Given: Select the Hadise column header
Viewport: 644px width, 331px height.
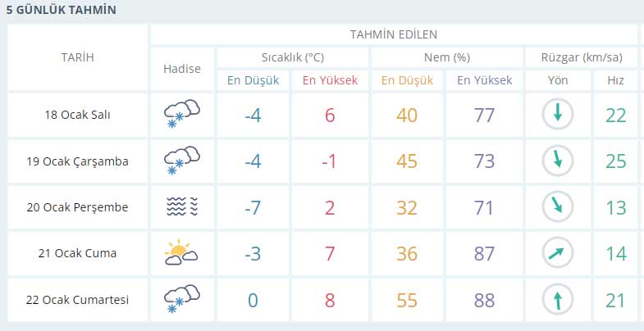Looking at the screenshot, I should [182, 69].
